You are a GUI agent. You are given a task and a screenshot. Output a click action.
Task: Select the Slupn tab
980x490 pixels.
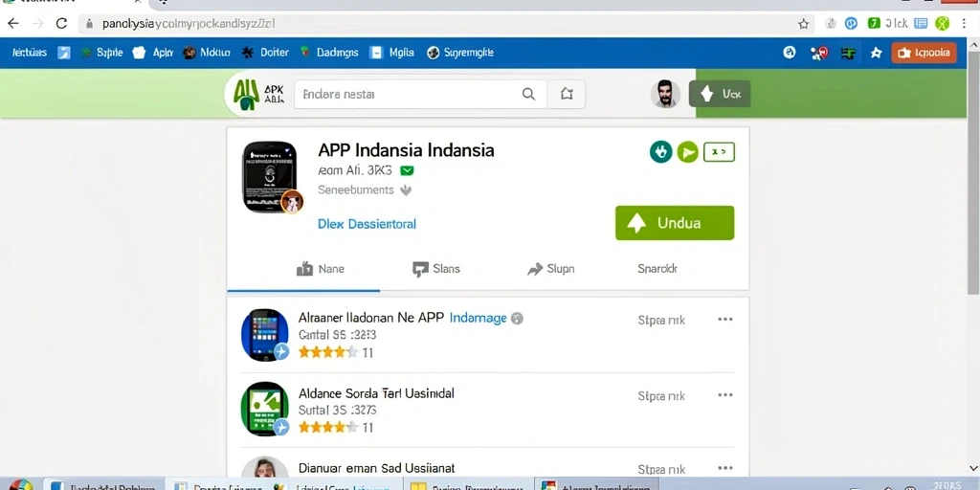[x=550, y=269]
